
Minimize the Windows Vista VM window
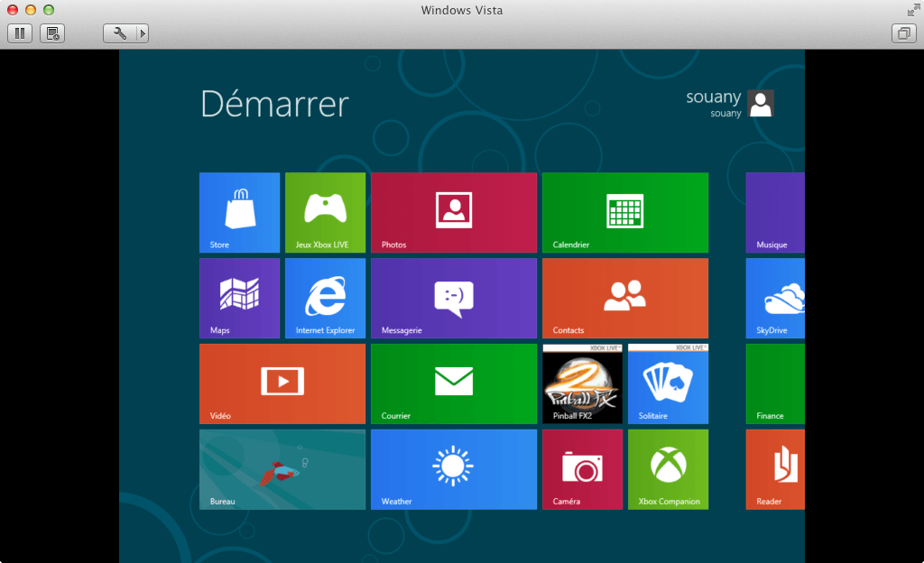coord(31,10)
